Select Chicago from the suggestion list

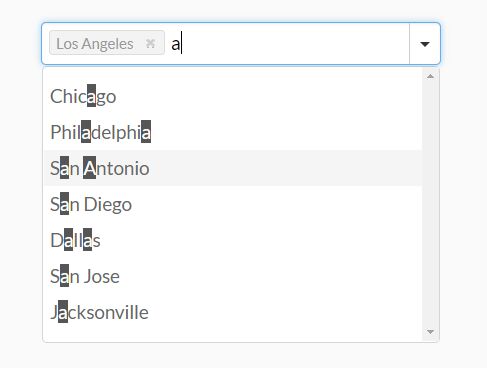click(x=233, y=96)
